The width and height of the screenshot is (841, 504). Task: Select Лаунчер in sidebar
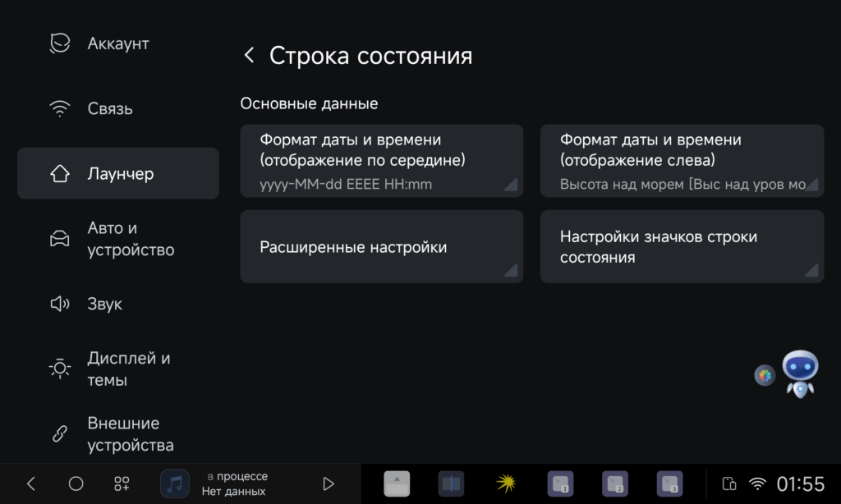click(118, 174)
